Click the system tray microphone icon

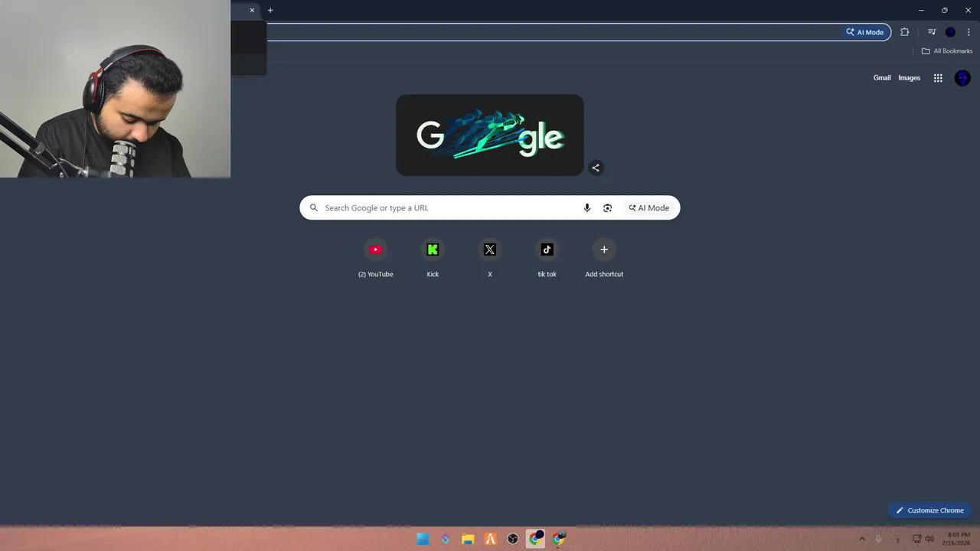(x=878, y=539)
